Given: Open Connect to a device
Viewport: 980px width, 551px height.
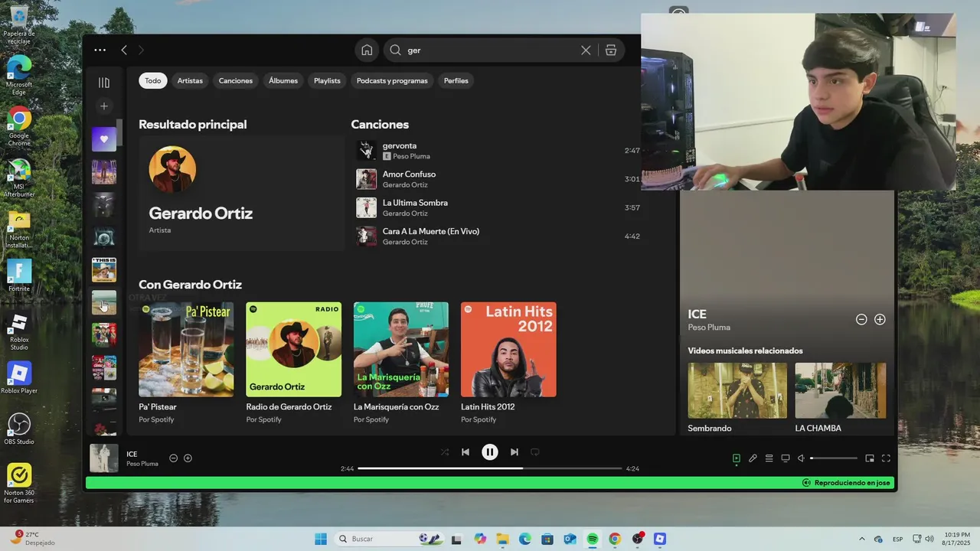Looking at the screenshot, I should (x=786, y=458).
